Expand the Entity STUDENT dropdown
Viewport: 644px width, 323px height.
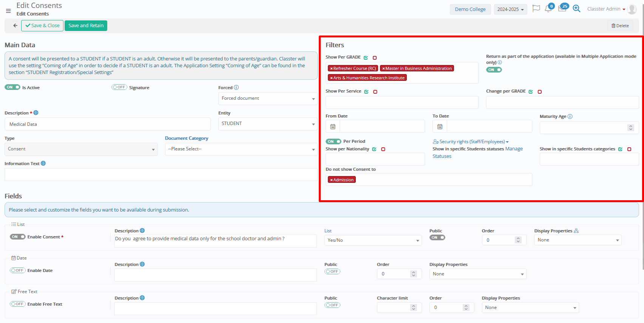[x=267, y=124]
